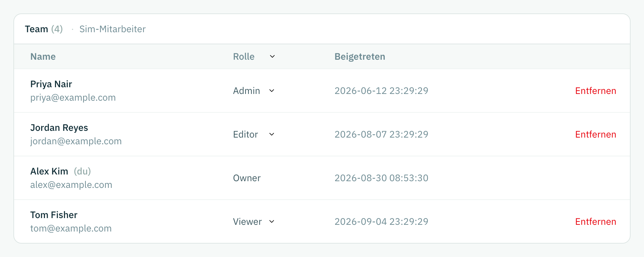Click Entfernen for Jordan Reyes
The image size is (644, 257).
coord(595,134)
